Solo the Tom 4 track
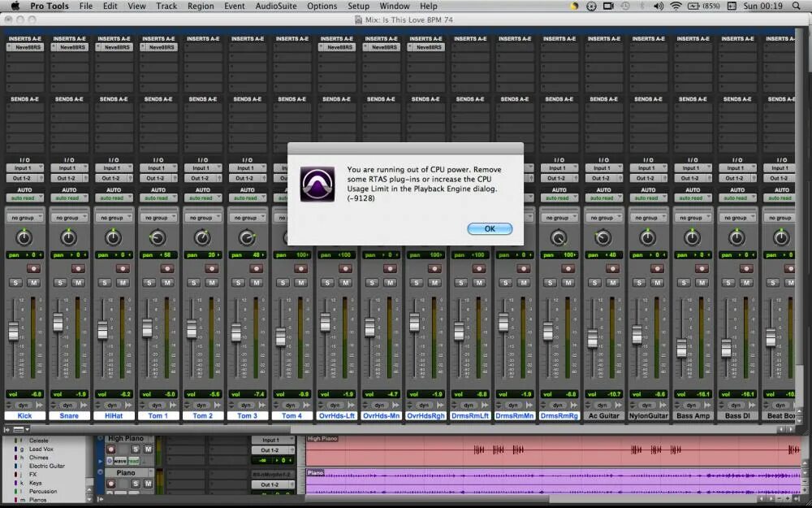The width and height of the screenshot is (812, 508). tap(283, 283)
